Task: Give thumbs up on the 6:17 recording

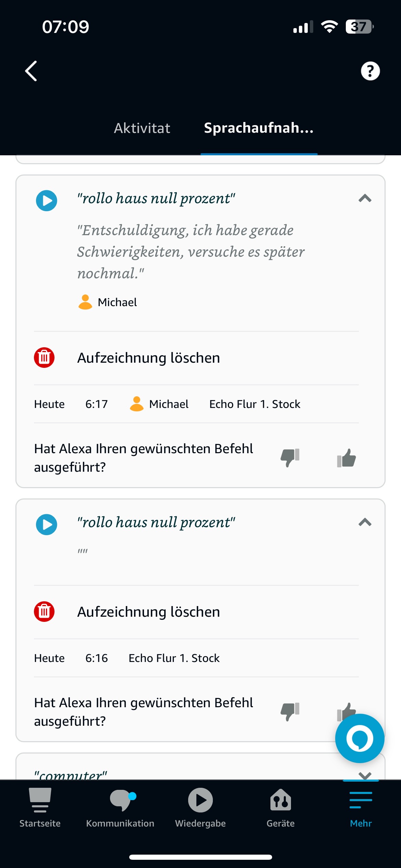Action: 347,458
